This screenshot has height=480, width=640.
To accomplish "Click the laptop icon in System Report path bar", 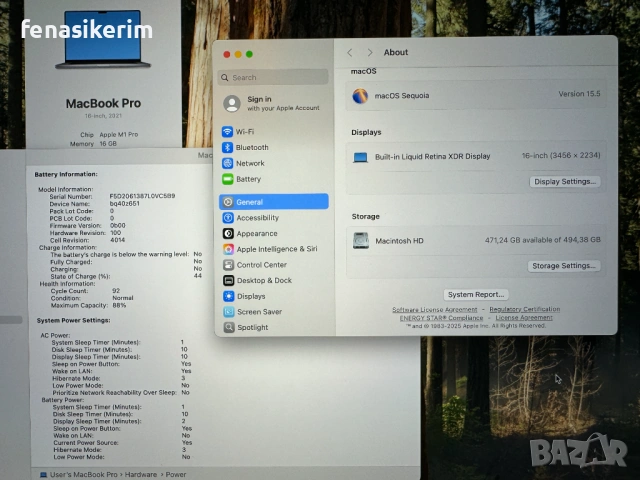I will coord(43,475).
